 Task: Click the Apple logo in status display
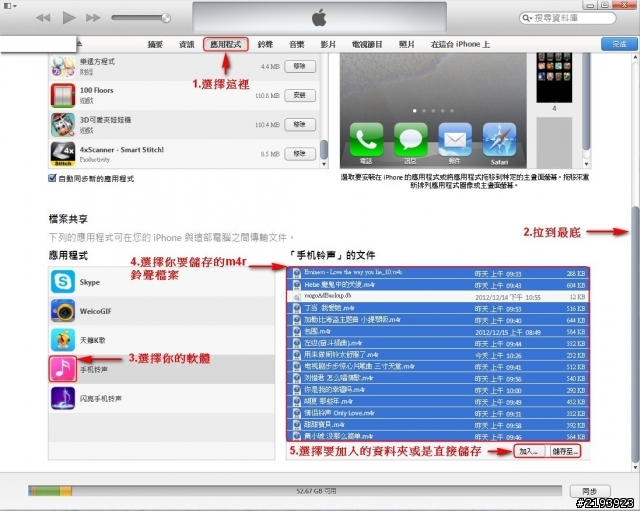(x=319, y=18)
